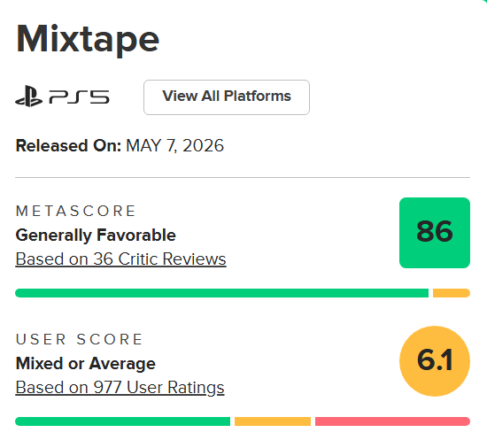
Task: Click the yellow 6.1 user score circle
Action: pyautogui.click(x=435, y=361)
